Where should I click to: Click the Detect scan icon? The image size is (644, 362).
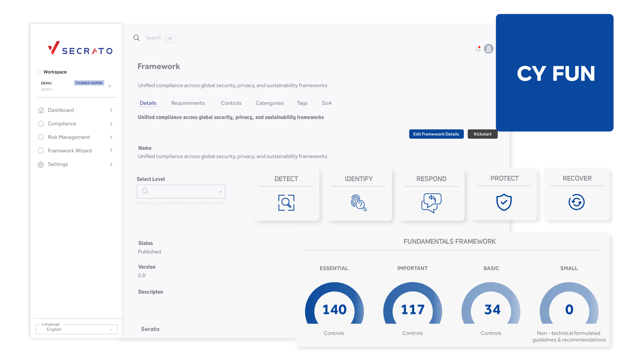click(286, 203)
